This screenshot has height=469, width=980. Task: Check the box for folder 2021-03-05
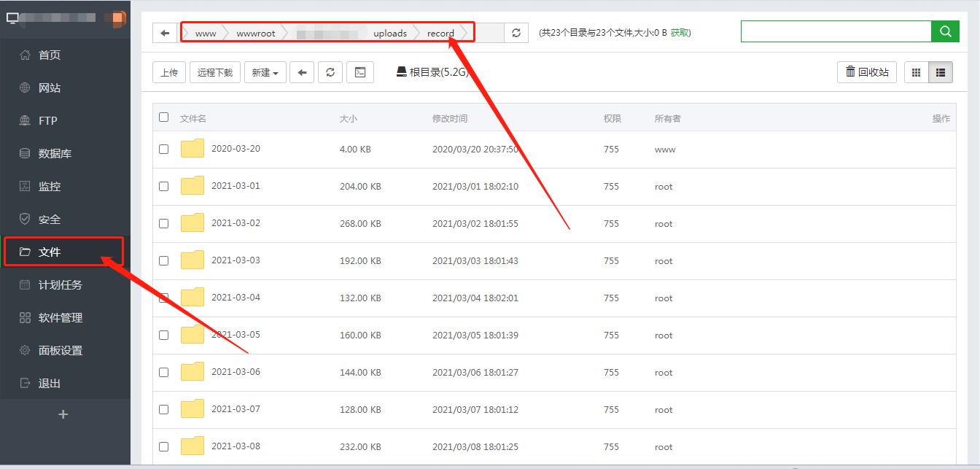[x=163, y=335]
